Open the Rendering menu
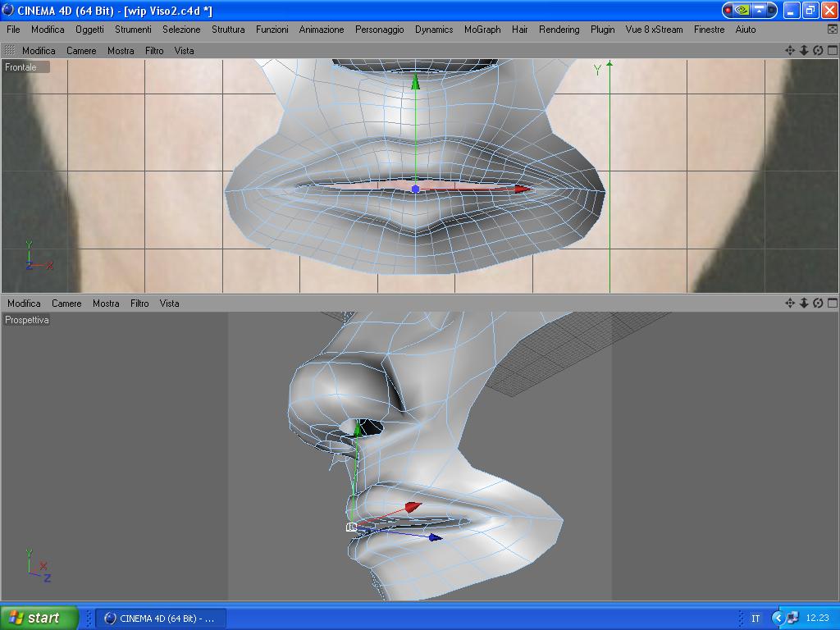The width and height of the screenshot is (840, 630). (x=559, y=30)
